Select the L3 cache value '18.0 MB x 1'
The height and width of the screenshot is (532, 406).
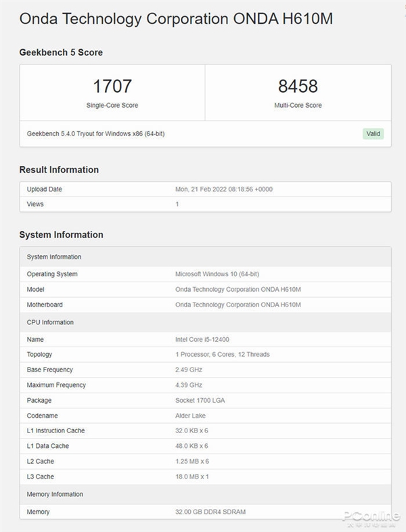point(192,476)
